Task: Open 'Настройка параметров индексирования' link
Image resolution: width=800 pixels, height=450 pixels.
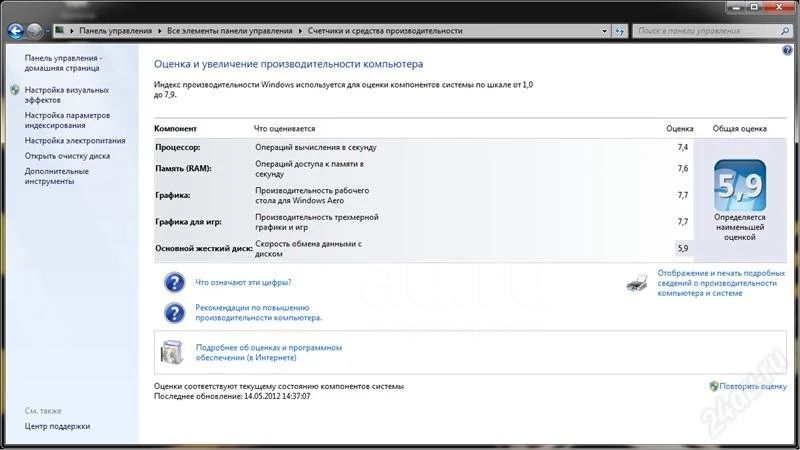Action: [67, 120]
